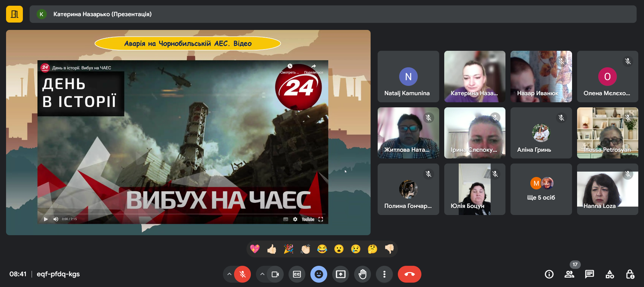Leave the call with red button
Screen dimensions: 644x287
409,274
